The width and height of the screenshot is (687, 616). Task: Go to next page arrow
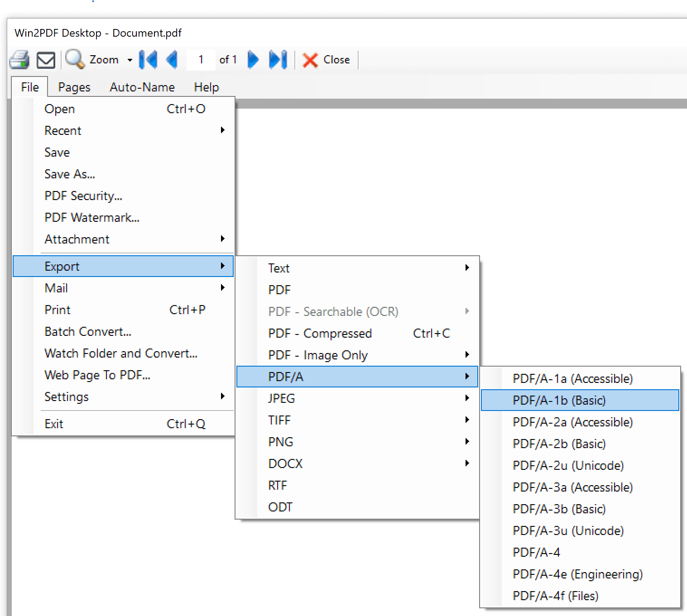pyautogui.click(x=253, y=60)
